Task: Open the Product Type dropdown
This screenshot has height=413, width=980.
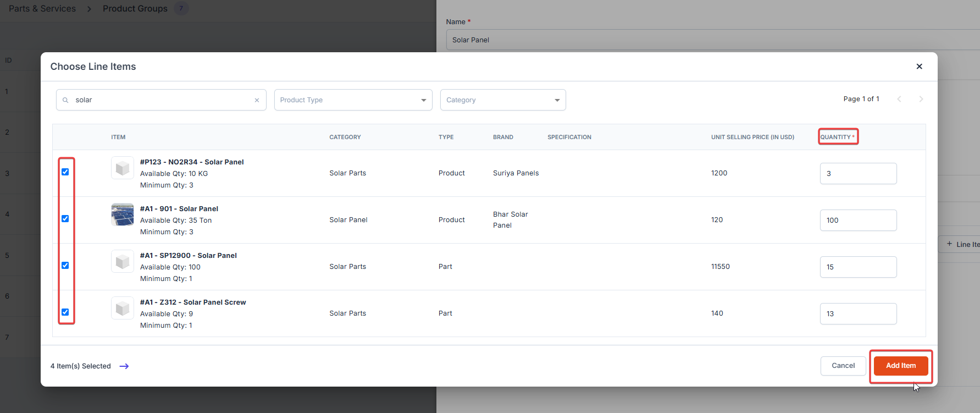Action: click(x=353, y=100)
